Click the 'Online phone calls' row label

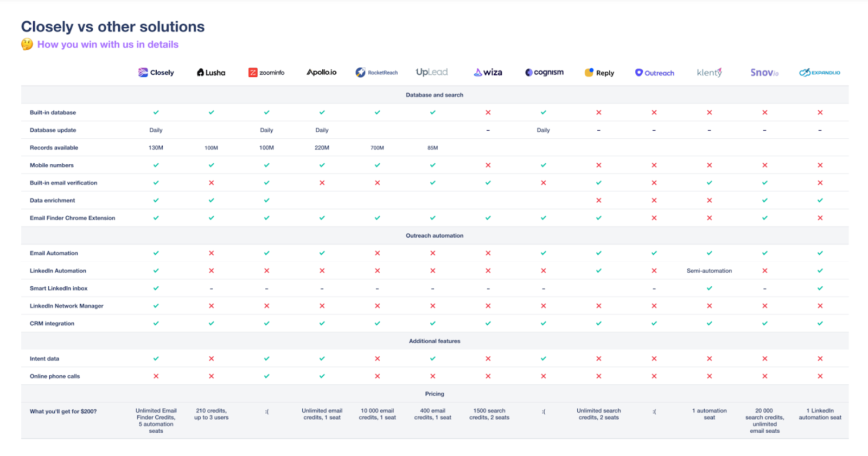[x=55, y=376]
